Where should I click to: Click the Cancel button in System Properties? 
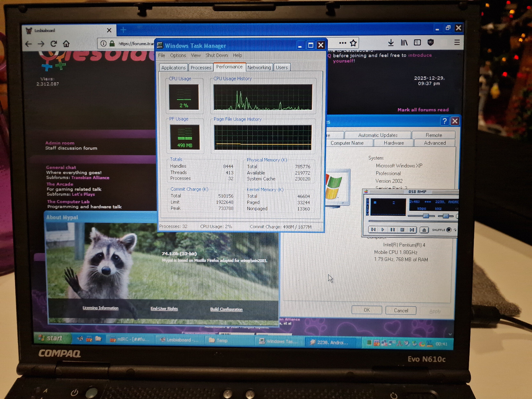401,310
